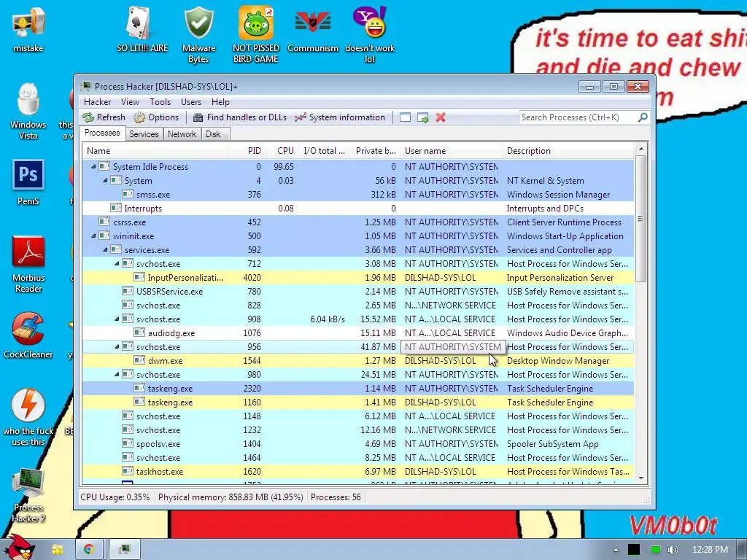Click the USBSRService.exe process icon
Image resolution: width=747 pixels, height=560 pixels.
[128, 290]
